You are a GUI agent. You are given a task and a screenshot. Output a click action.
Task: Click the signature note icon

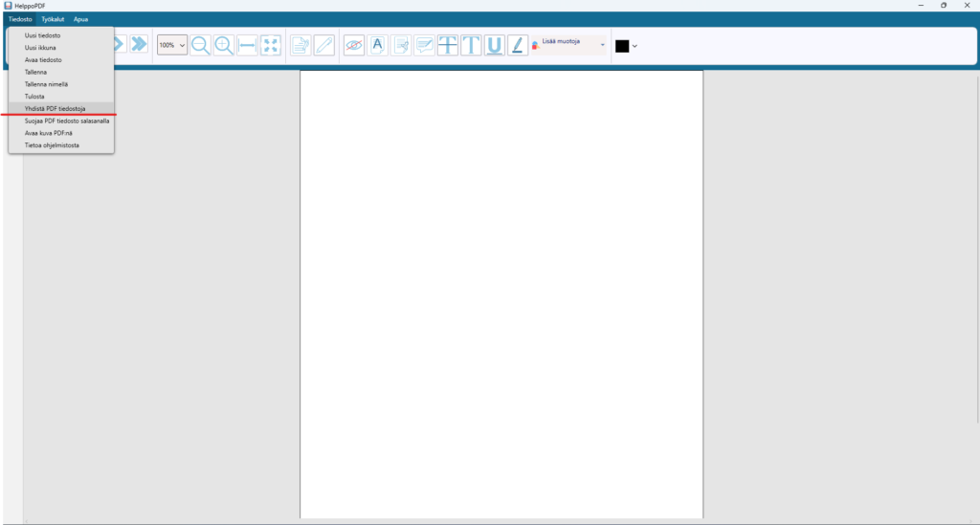tap(401, 45)
